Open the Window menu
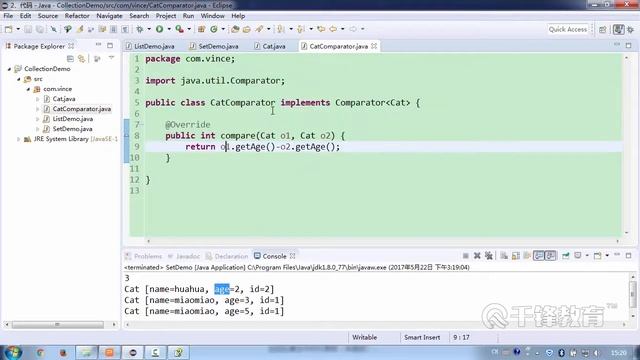 tap(212, 16)
